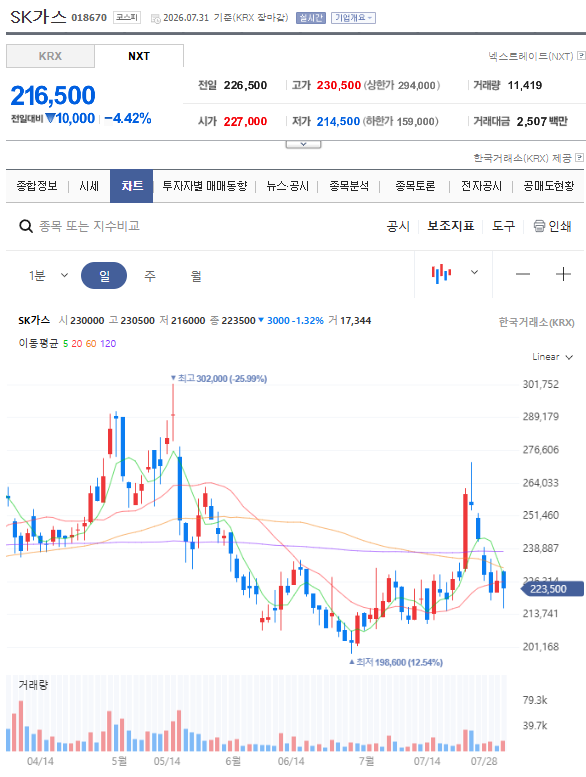Viewport: 586px width, 777px height.
Task: Select the 일 daily period
Action: click(x=104, y=276)
